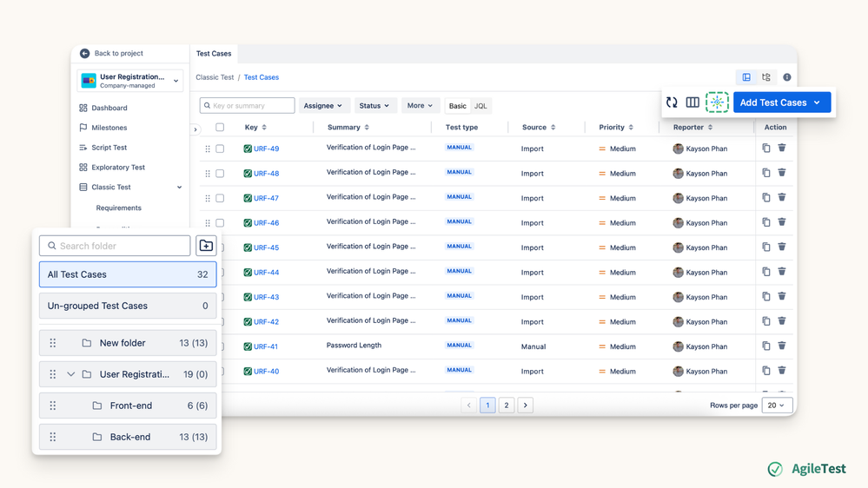Open the Rows per page dropdown

coord(777,406)
